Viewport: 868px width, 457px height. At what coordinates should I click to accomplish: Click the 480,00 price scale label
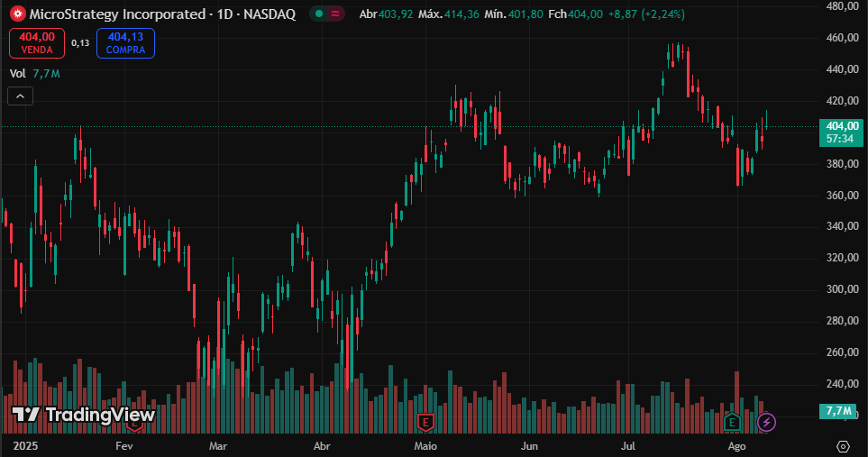click(x=843, y=6)
